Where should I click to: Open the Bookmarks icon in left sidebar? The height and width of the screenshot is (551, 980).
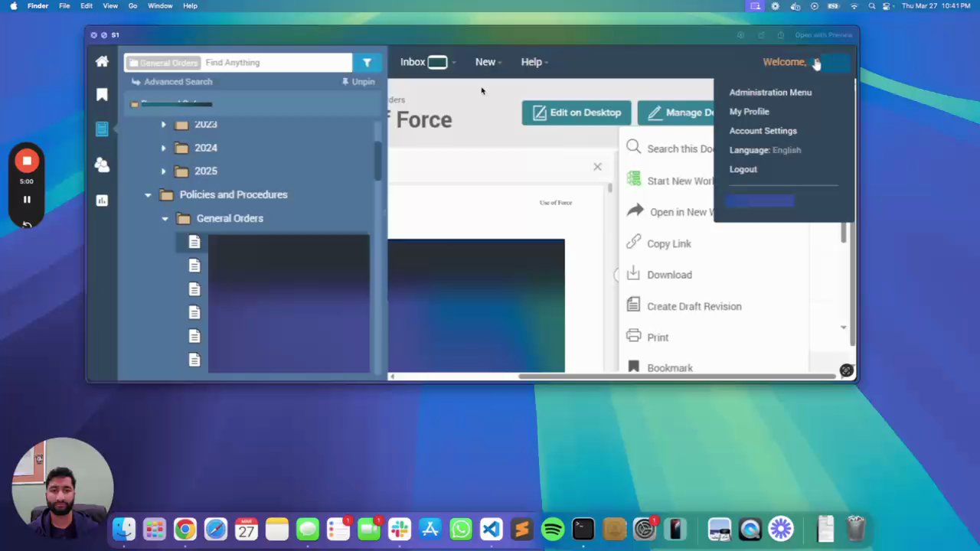[102, 94]
